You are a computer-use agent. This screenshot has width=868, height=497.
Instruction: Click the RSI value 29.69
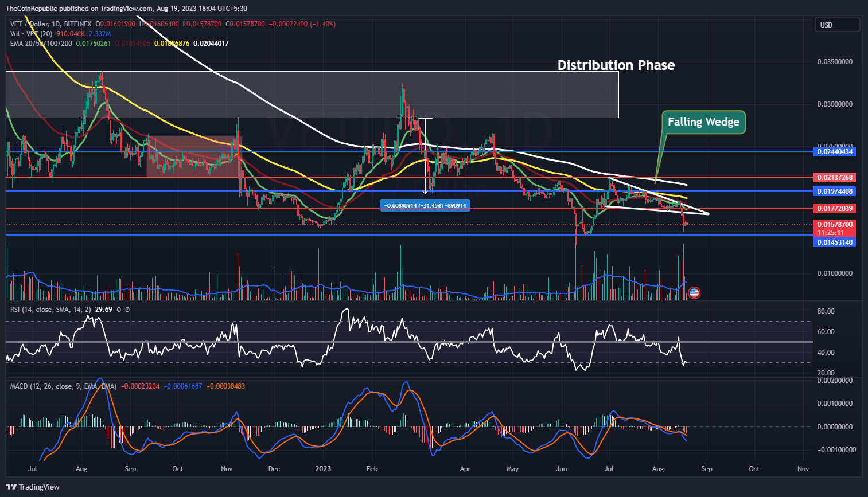click(x=104, y=310)
